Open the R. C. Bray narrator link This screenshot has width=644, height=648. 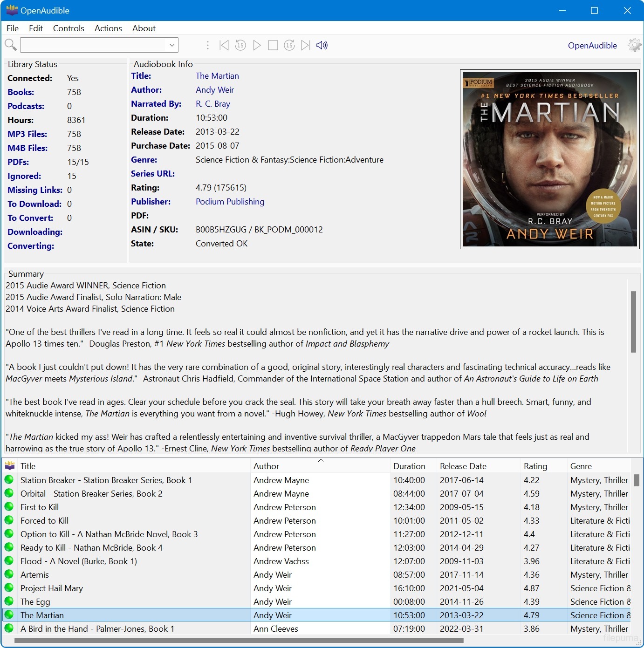pyautogui.click(x=213, y=104)
